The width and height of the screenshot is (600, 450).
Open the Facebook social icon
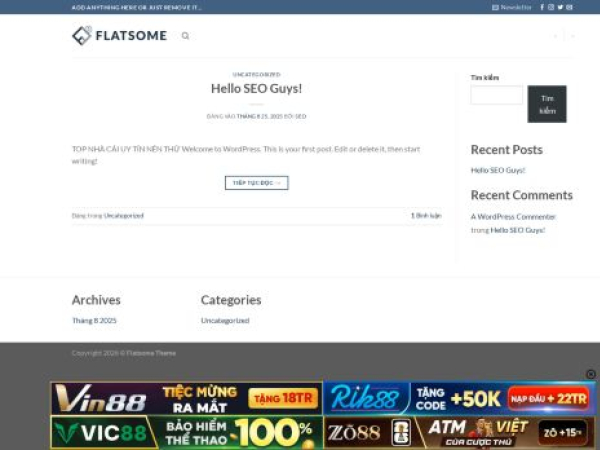point(542,7)
